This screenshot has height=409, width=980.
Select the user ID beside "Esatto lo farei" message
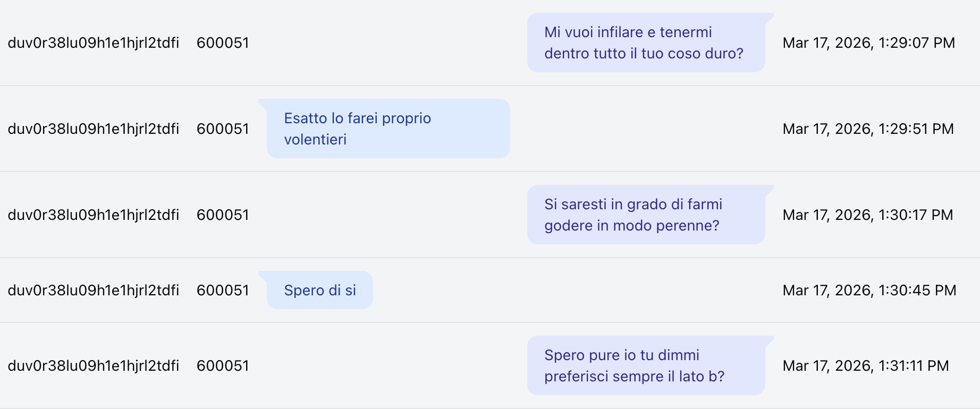click(x=93, y=129)
